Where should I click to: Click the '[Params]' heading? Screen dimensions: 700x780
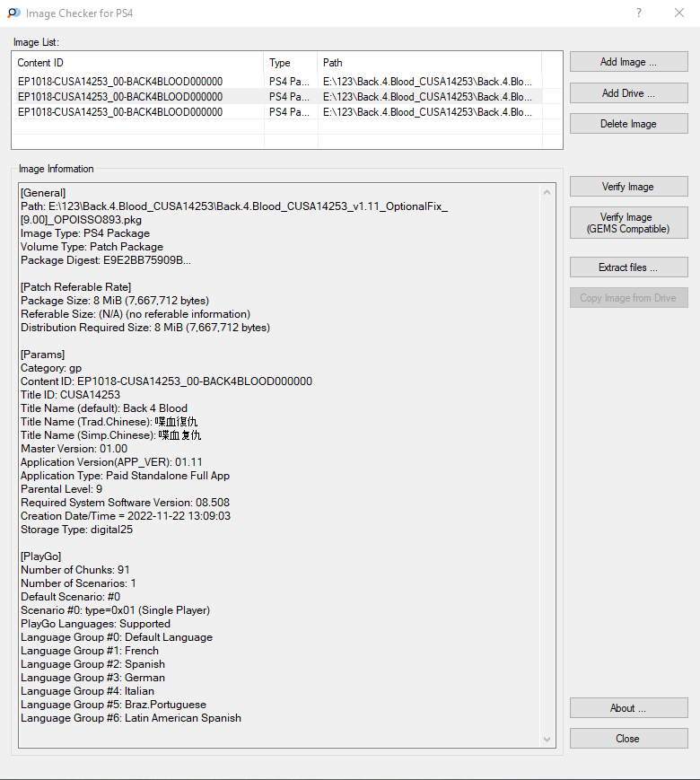click(x=43, y=355)
